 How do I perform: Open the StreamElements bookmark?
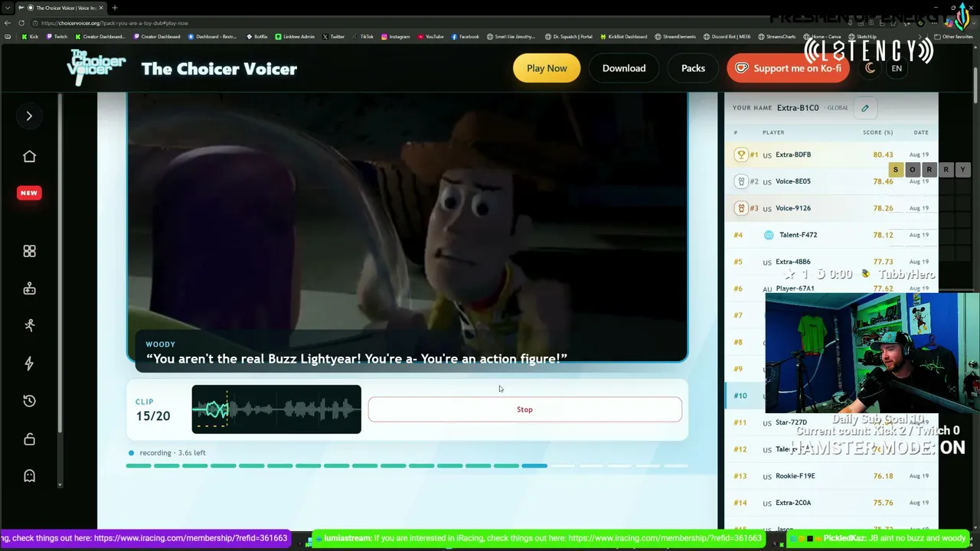(x=677, y=37)
